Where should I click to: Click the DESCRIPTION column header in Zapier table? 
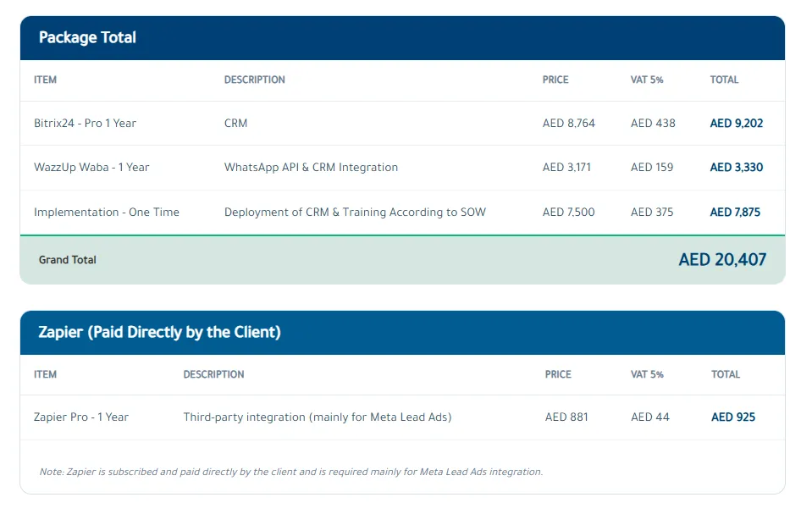213,374
